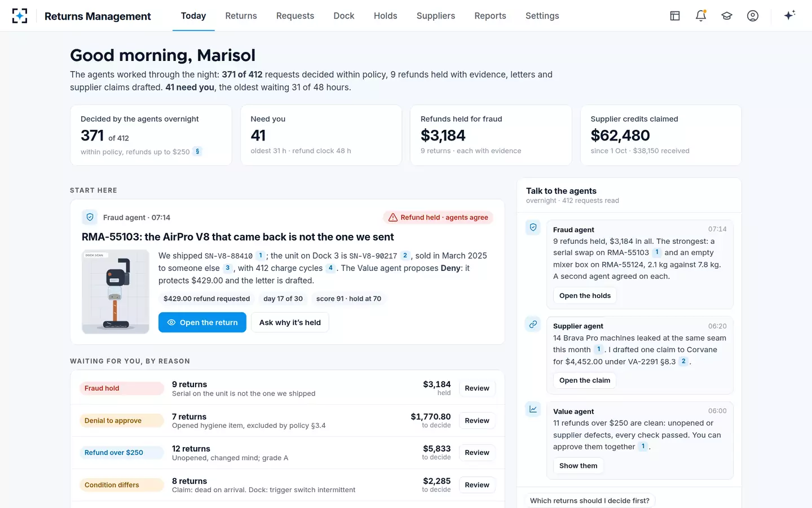
Task: Open the sparkle AI assistant icon
Action: 789,16
